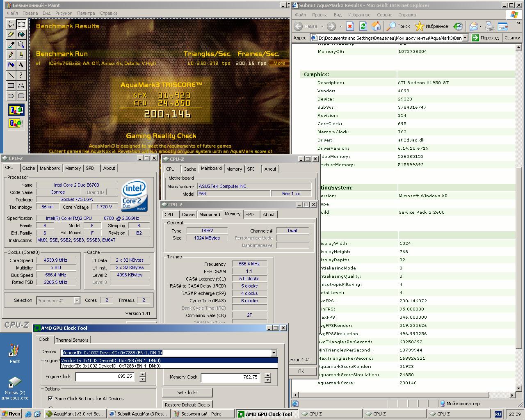Screen dimensions: 525x420
Task: Pick the Curve tool in Paint
Action: pyautogui.click(x=21, y=75)
